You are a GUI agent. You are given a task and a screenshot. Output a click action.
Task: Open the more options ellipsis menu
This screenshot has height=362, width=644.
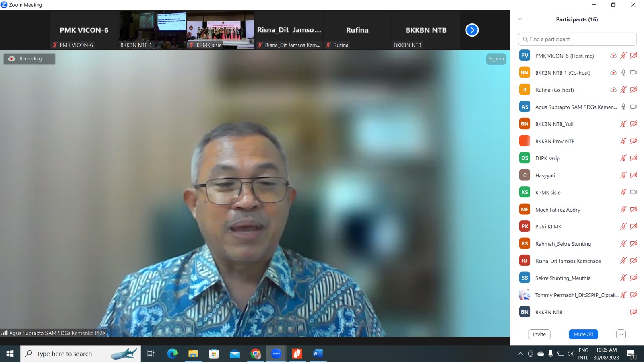pyautogui.click(x=621, y=334)
